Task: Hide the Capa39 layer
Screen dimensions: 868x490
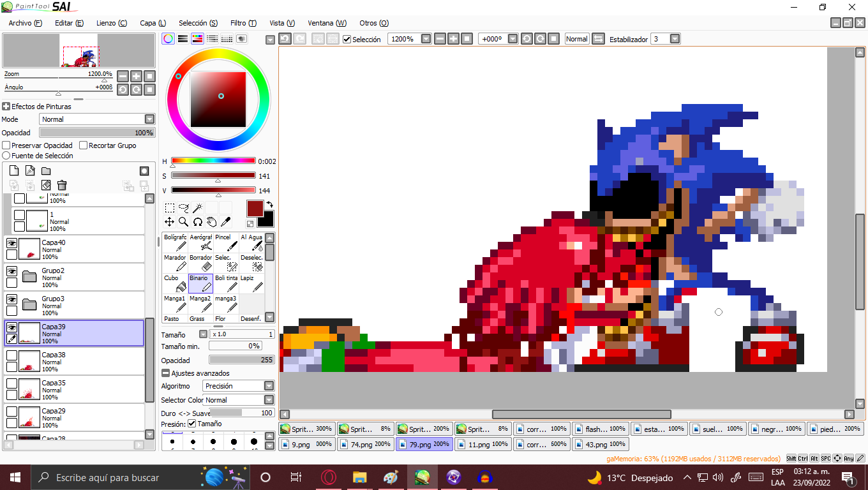Action: 11,327
